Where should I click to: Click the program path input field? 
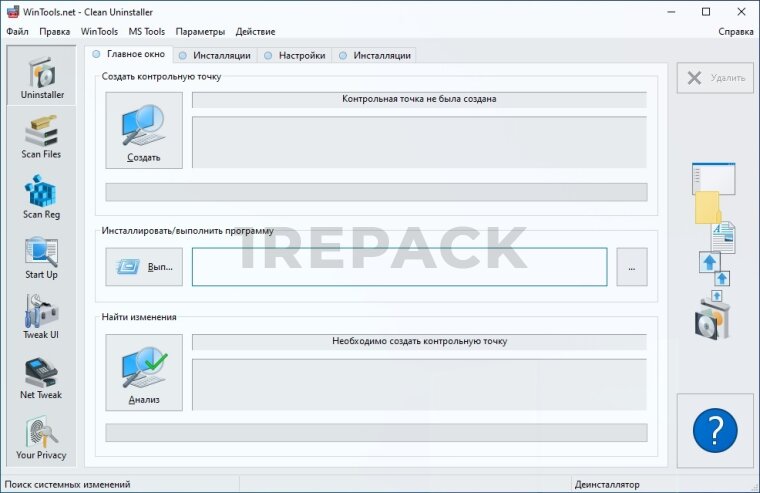click(399, 267)
